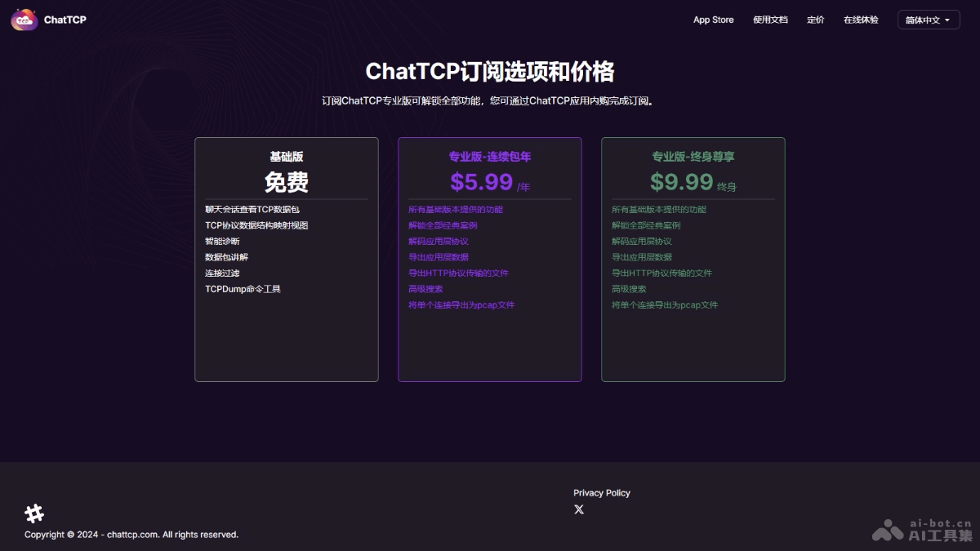Image resolution: width=980 pixels, height=551 pixels.
Task: Click the $9.99 lifetime price
Action: coord(681,181)
